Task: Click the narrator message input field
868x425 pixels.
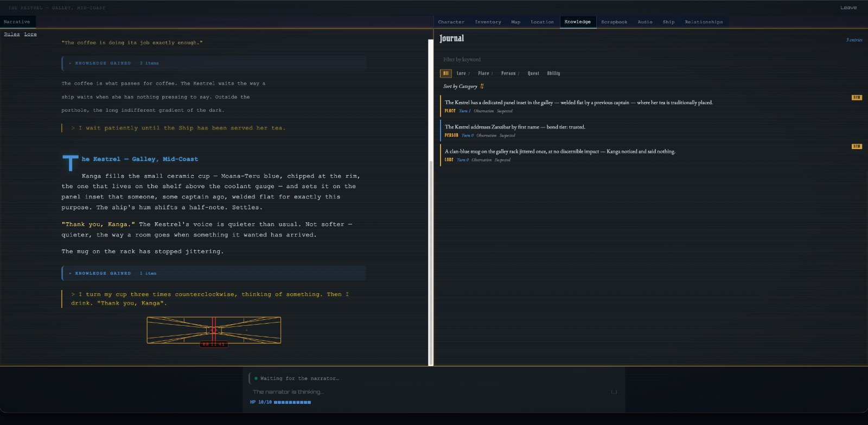Action: click(x=429, y=391)
